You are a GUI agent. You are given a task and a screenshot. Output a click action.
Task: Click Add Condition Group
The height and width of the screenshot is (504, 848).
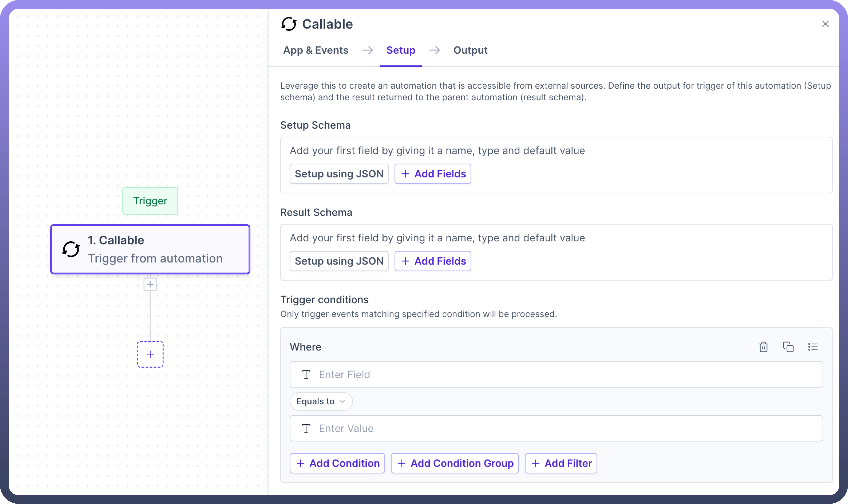(455, 463)
